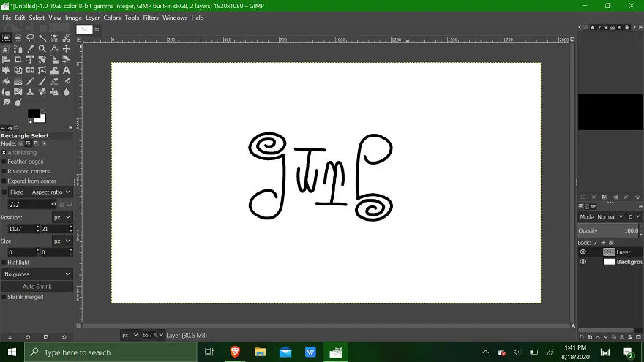Activate the Eraser tool
Screen dimensions: 644x362
tap(54, 81)
